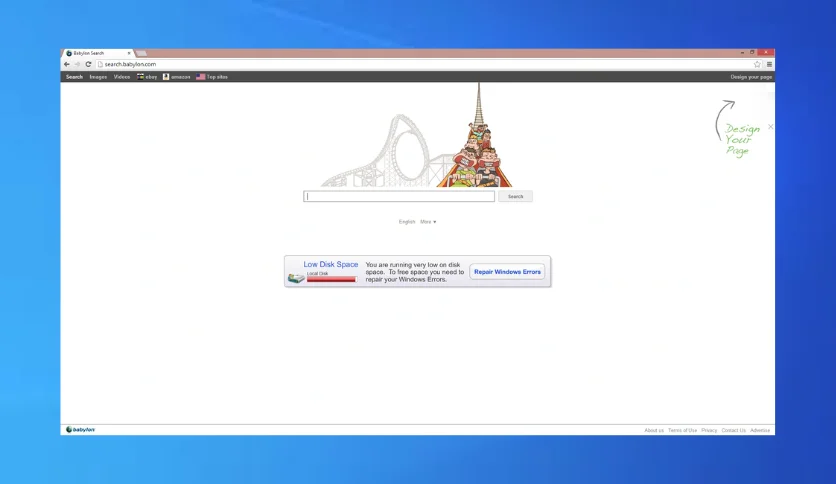Click Design your page in the toolbar
This screenshot has height=484, width=836.
(751, 77)
